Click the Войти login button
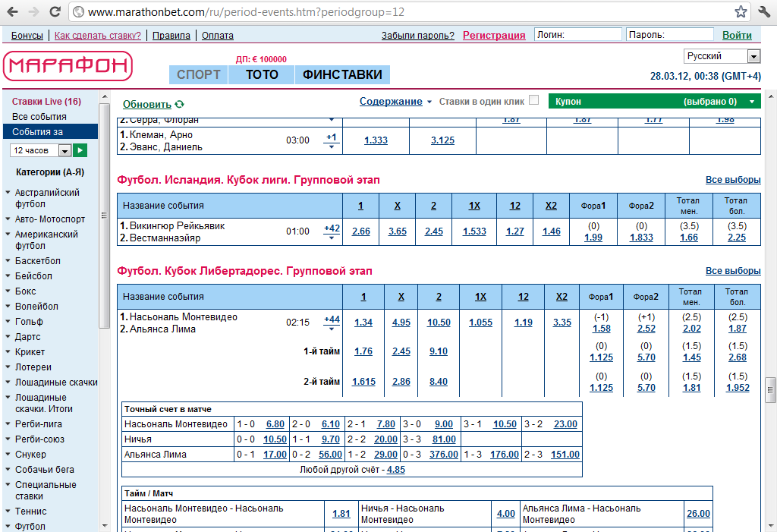 (x=737, y=35)
